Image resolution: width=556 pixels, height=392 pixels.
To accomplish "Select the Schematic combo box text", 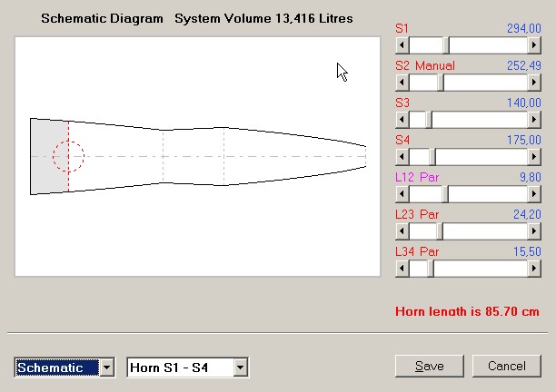I will 57,367.
